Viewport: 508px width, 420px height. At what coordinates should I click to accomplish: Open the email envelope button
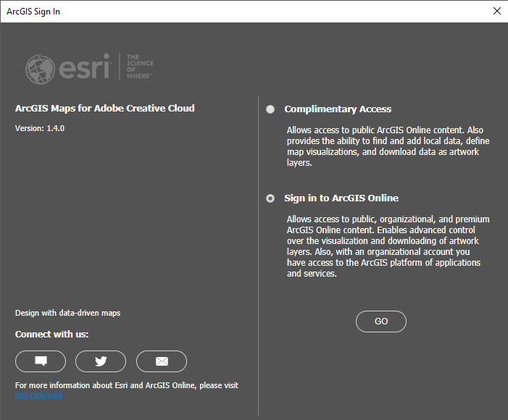[162, 361]
